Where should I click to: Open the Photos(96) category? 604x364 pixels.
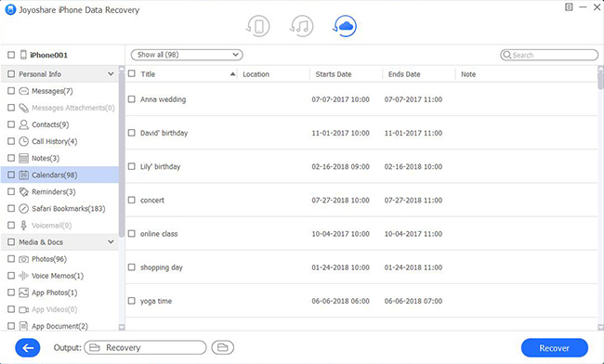pyautogui.click(x=49, y=259)
